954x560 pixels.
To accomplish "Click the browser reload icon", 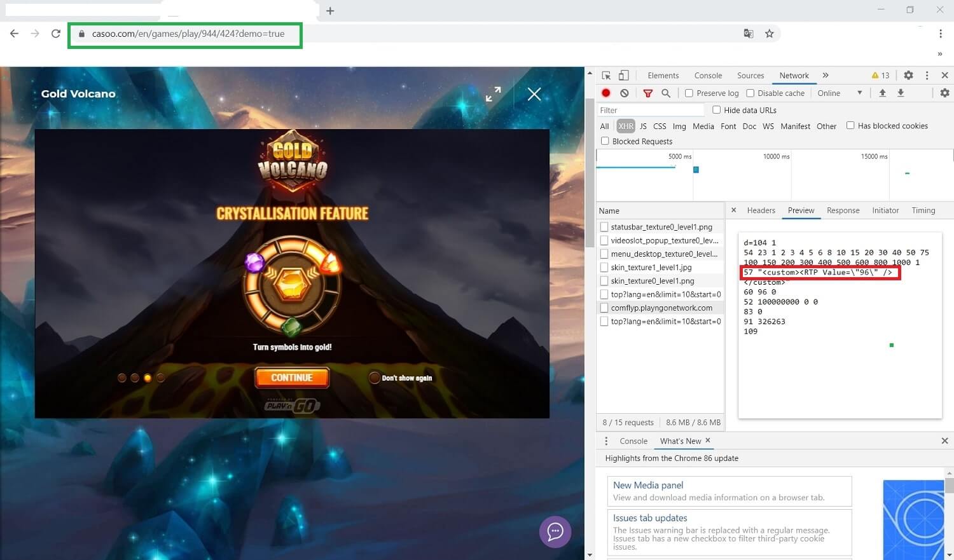I will [56, 34].
